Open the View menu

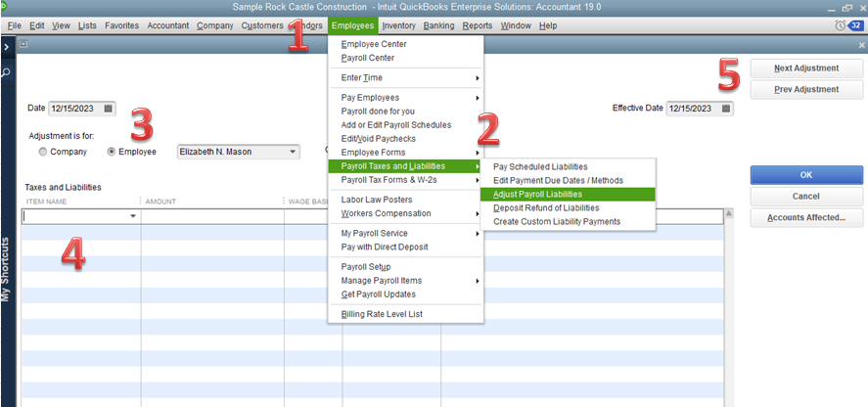tap(62, 25)
